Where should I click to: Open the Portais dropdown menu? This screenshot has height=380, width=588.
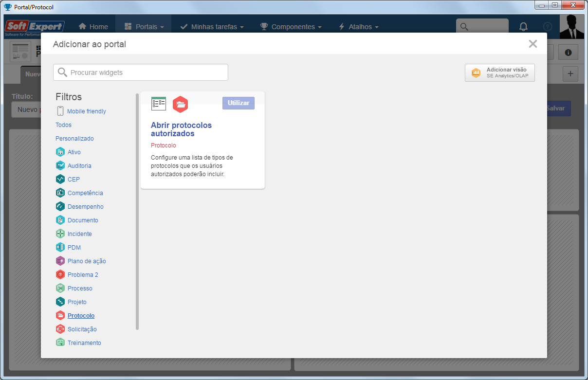[x=144, y=27]
